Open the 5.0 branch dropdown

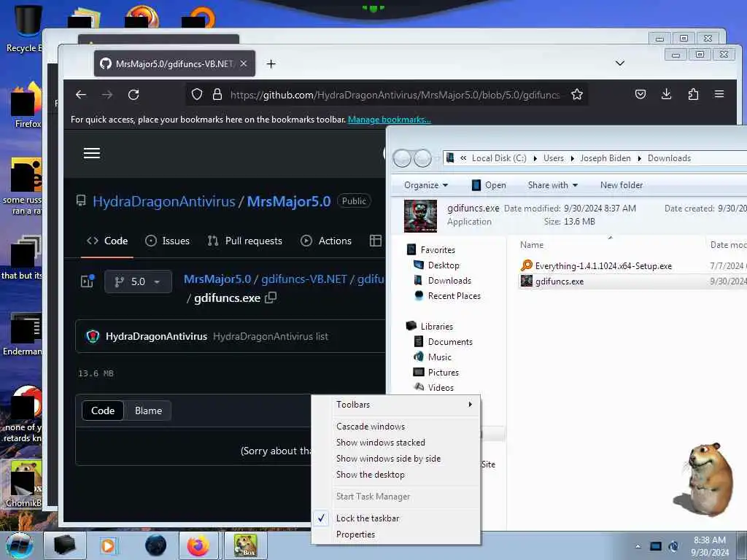click(x=138, y=281)
